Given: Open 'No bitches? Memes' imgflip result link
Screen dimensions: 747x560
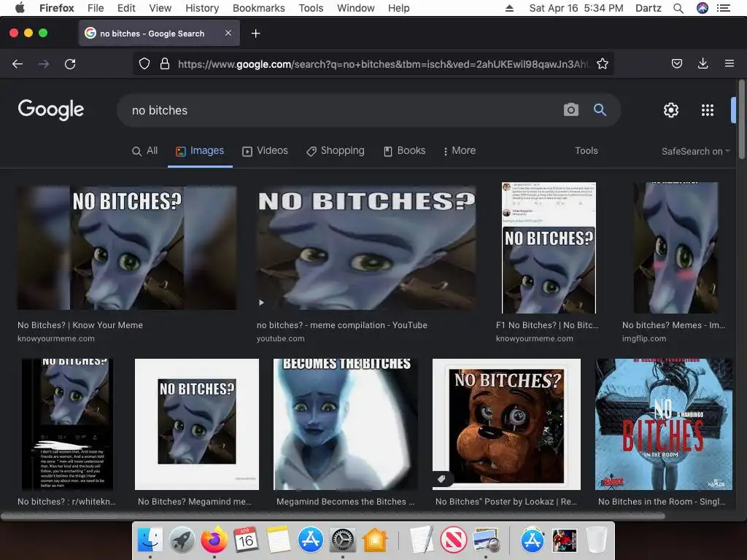Looking at the screenshot, I should pos(673,325).
